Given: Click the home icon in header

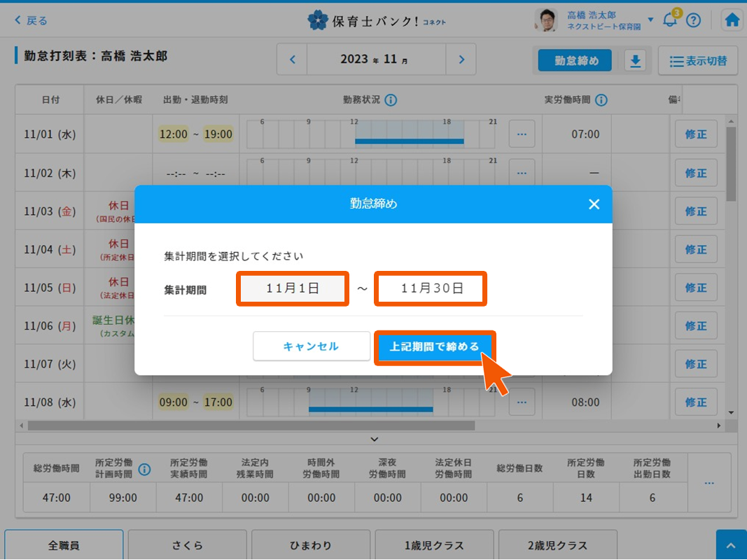Looking at the screenshot, I should (732, 20).
